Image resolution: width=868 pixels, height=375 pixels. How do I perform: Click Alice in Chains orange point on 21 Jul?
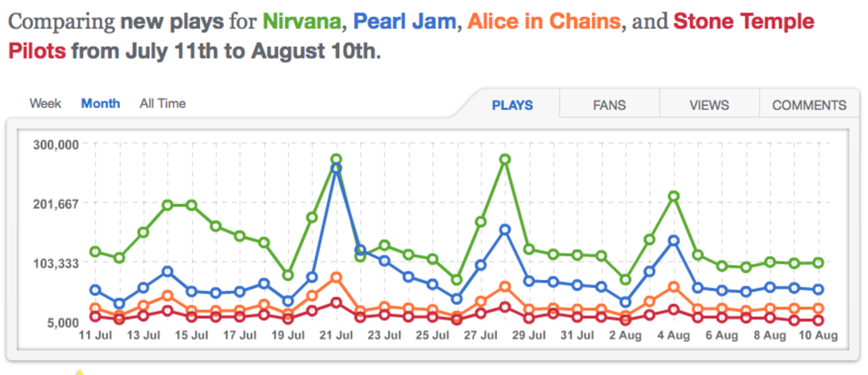(x=336, y=277)
